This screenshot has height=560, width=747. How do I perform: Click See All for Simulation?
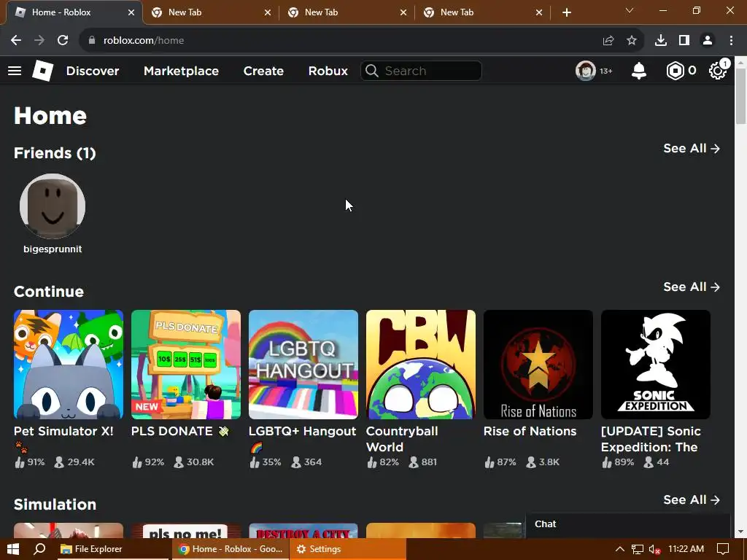(x=692, y=500)
